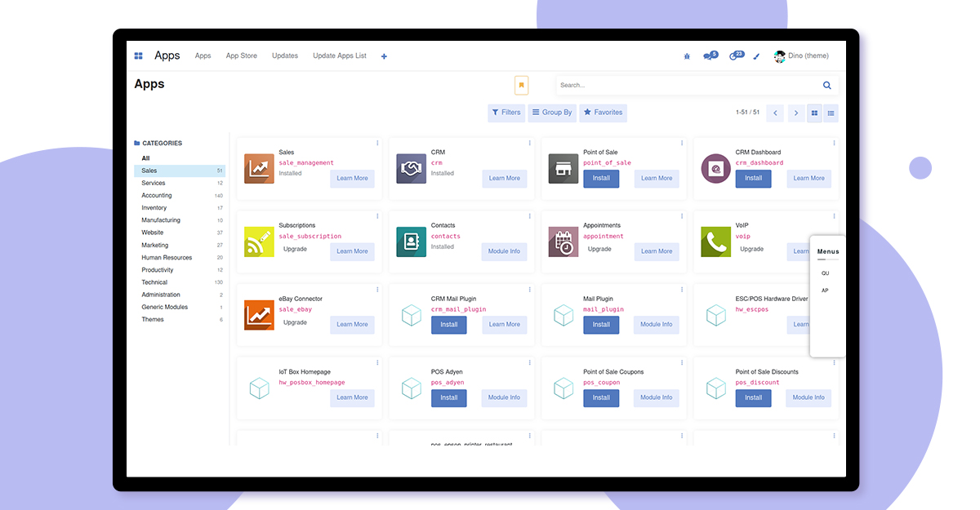Click the Inventory category row
Viewport: 980px width, 510px height.
[x=180, y=208]
